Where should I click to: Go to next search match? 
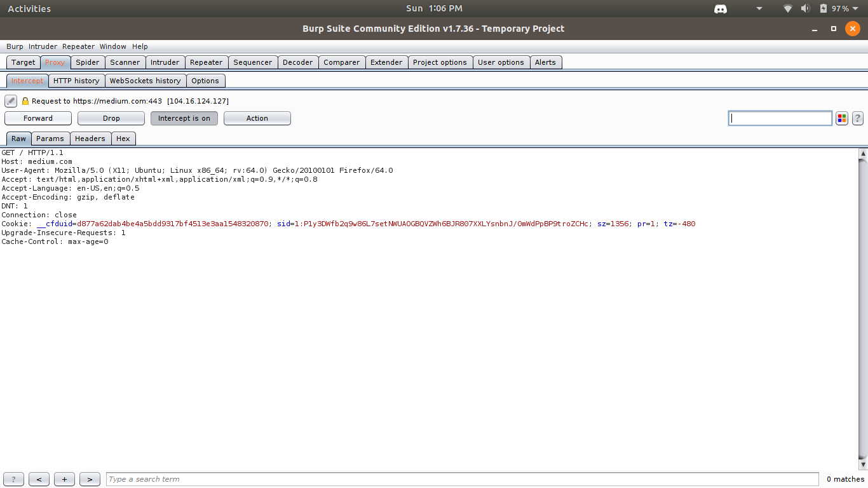tap(90, 479)
